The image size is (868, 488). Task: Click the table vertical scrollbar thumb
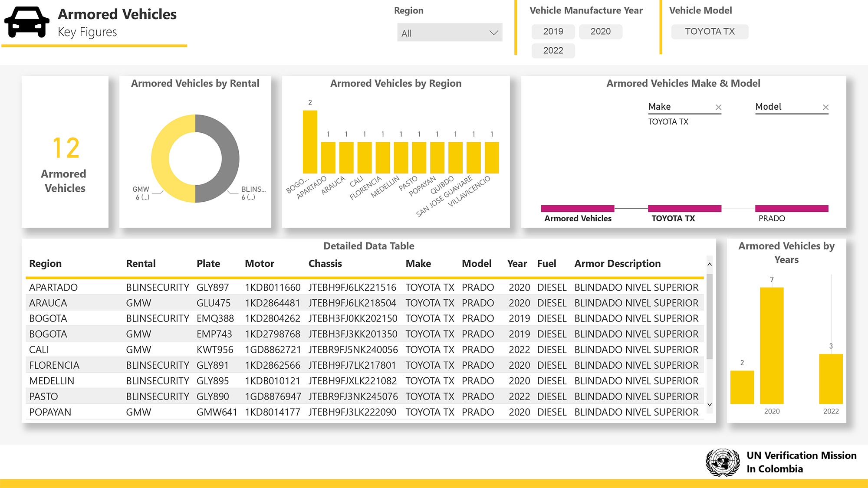[710, 316]
